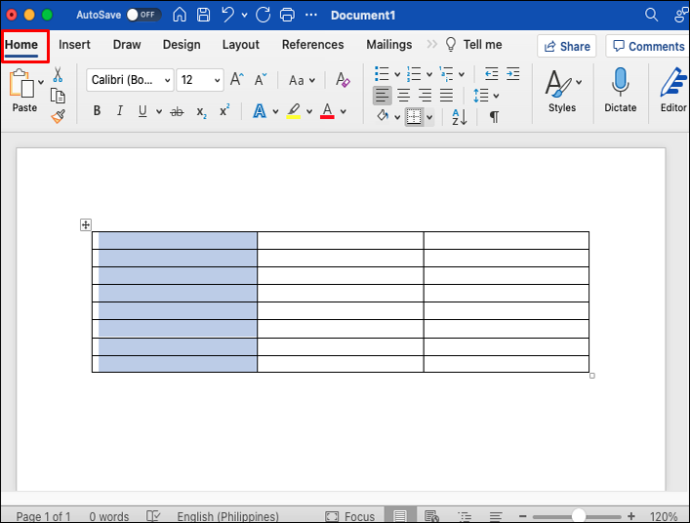Expand numbered list style arrow
The height and width of the screenshot is (523, 690).
429,74
